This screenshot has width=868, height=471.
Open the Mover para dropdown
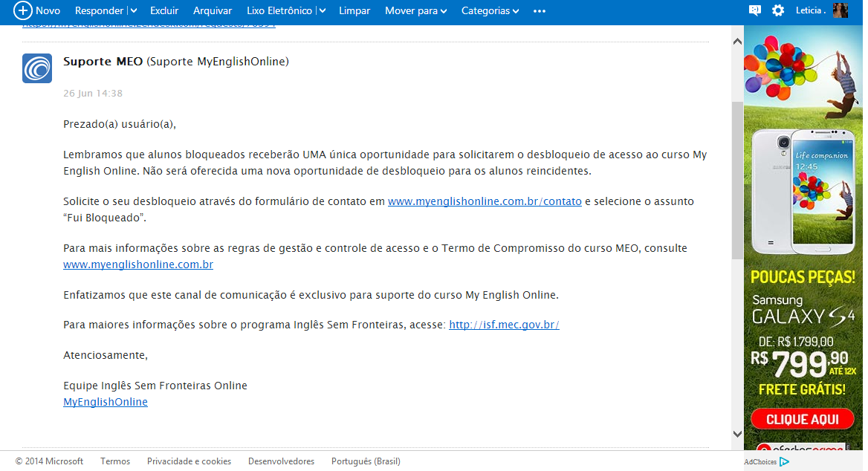tap(415, 11)
